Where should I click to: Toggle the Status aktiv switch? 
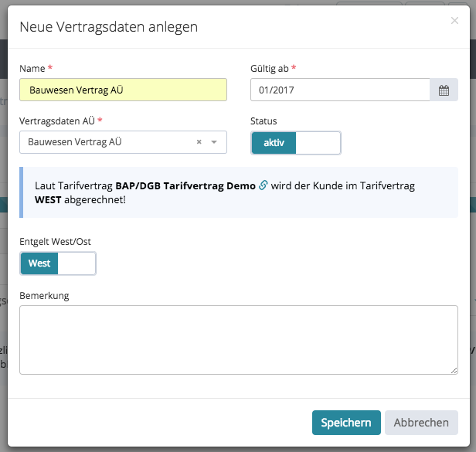(295, 143)
